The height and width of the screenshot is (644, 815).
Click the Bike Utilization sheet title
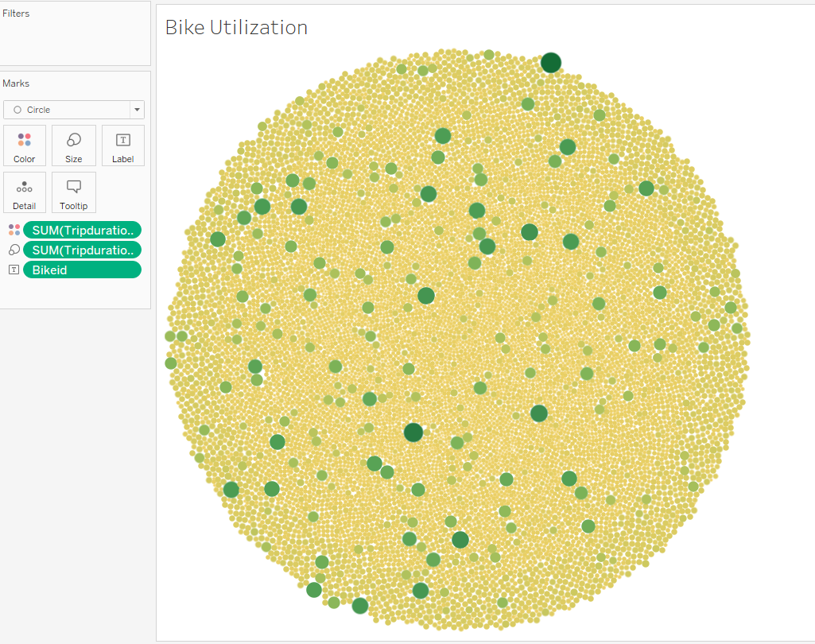pos(235,27)
